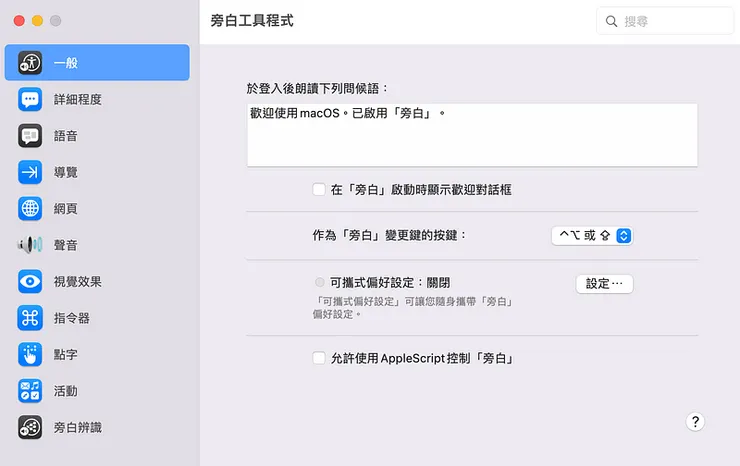Click the 於登入後朗讀下列問候語 label
This screenshot has width=740, height=466.
pyautogui.click(x=317, y=88)
